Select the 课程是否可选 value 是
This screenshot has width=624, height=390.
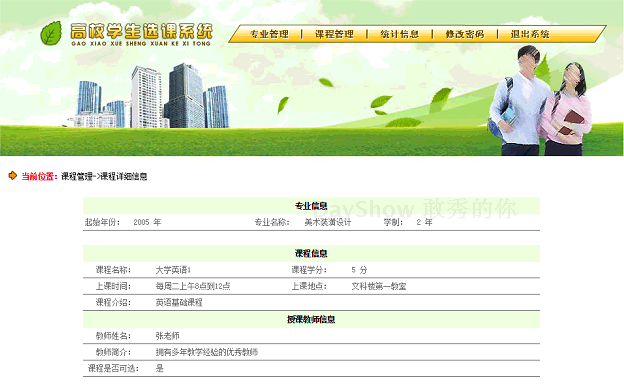(x=160, y=369)
